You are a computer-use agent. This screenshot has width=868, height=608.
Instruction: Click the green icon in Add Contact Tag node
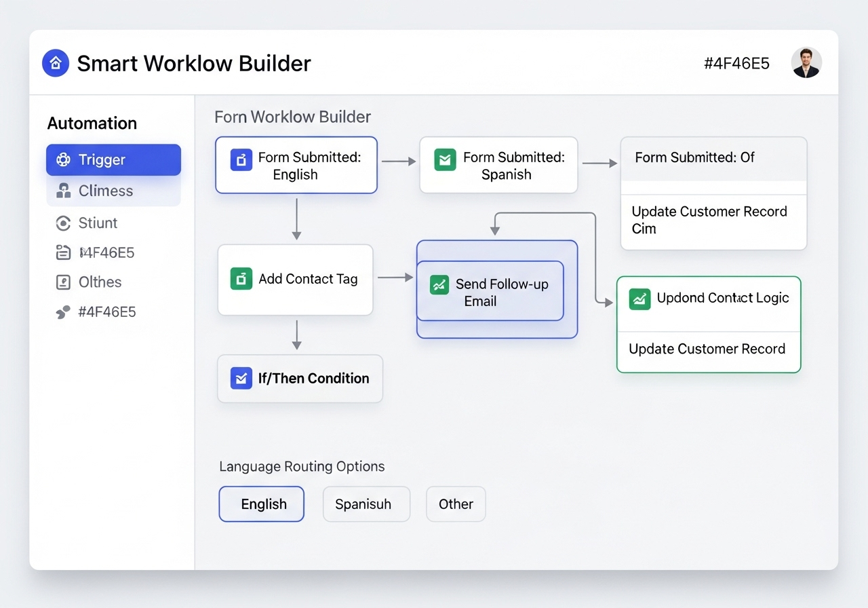click(241, 278)
